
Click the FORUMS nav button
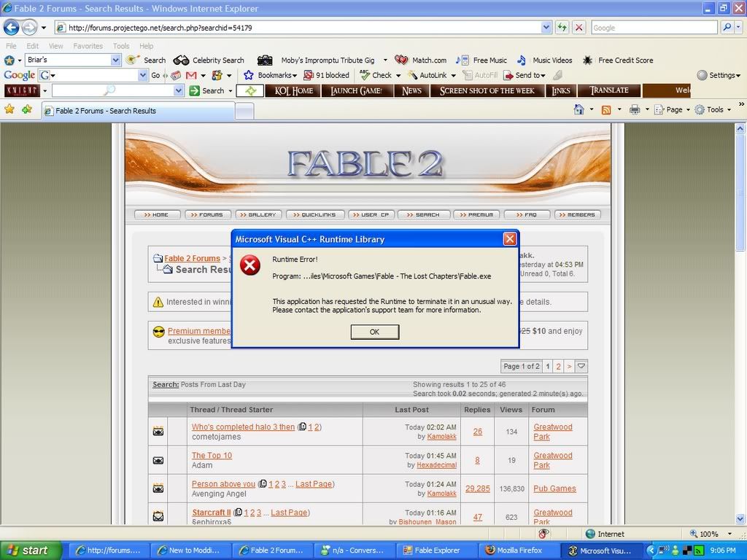pos(207,215)
